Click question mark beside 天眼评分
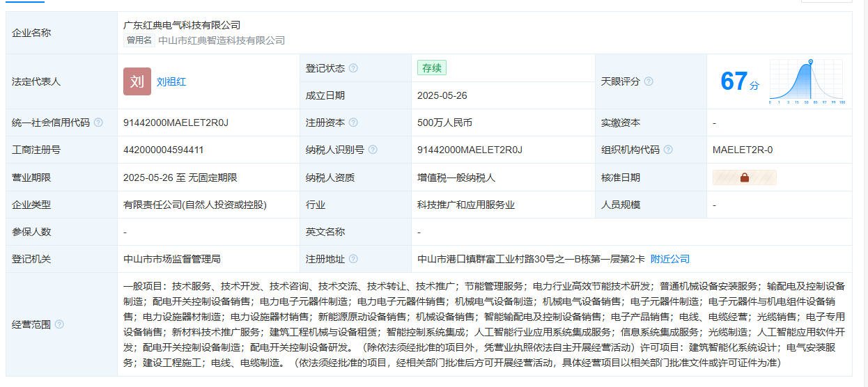 [x=649, y=81]
